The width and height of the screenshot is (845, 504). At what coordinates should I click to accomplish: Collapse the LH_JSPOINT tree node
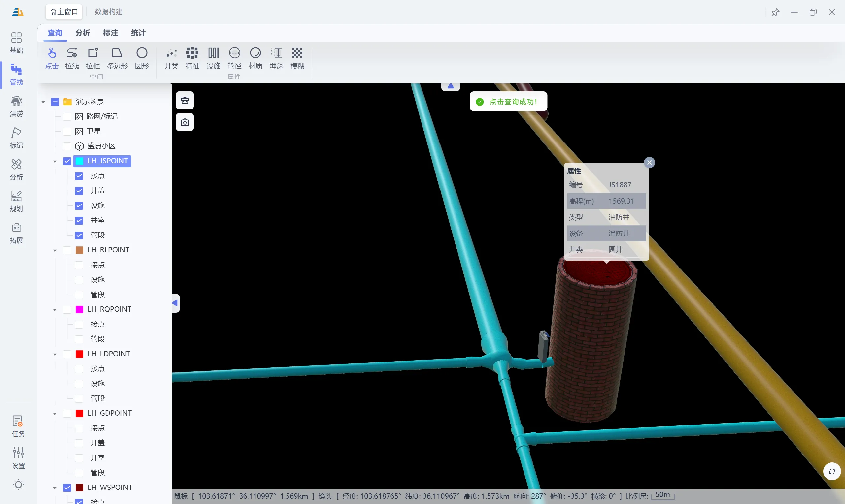pos(55,161)
